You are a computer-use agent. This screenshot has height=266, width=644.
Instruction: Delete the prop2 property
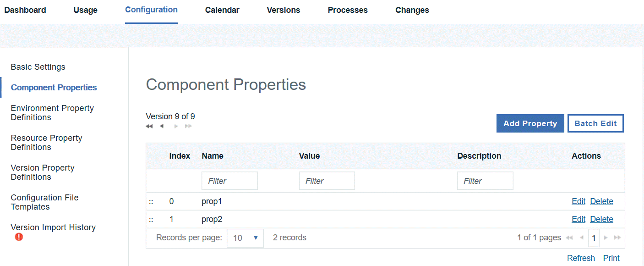601,219
